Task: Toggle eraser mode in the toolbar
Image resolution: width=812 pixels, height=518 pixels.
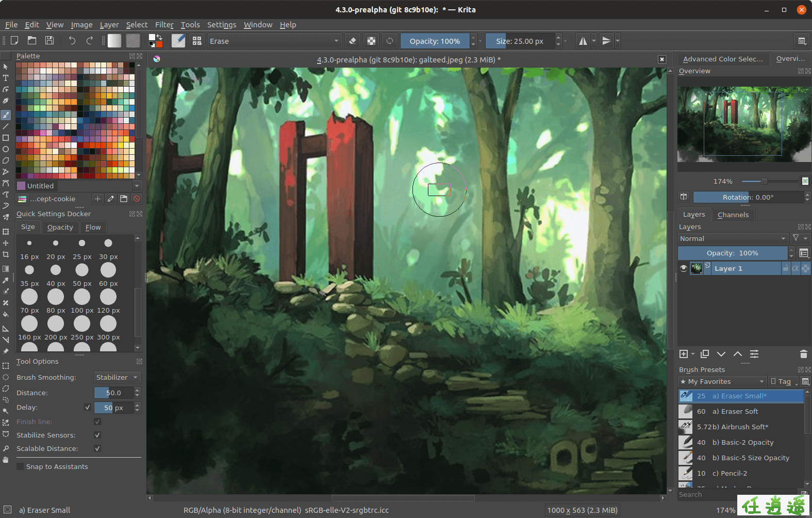Action: click(x=353, y=41)
